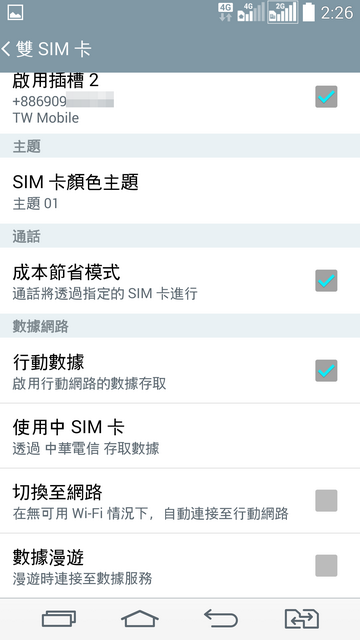Screen dimensions: 360x640
Task: Tap the 4G data arrows status icon
Action: pyautogui.click(x=225, y=12)
